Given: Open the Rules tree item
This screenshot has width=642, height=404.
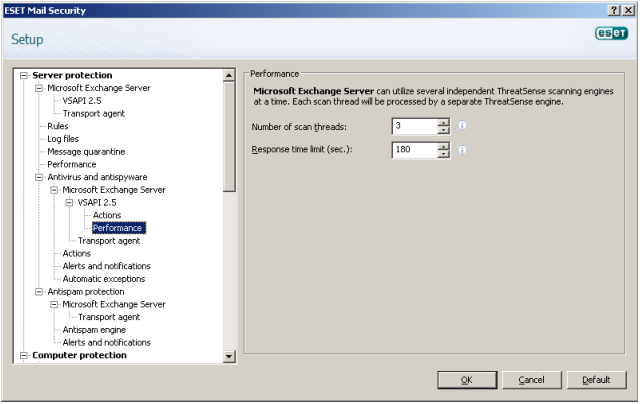Looking at the screenshot, I should [58, 126].
